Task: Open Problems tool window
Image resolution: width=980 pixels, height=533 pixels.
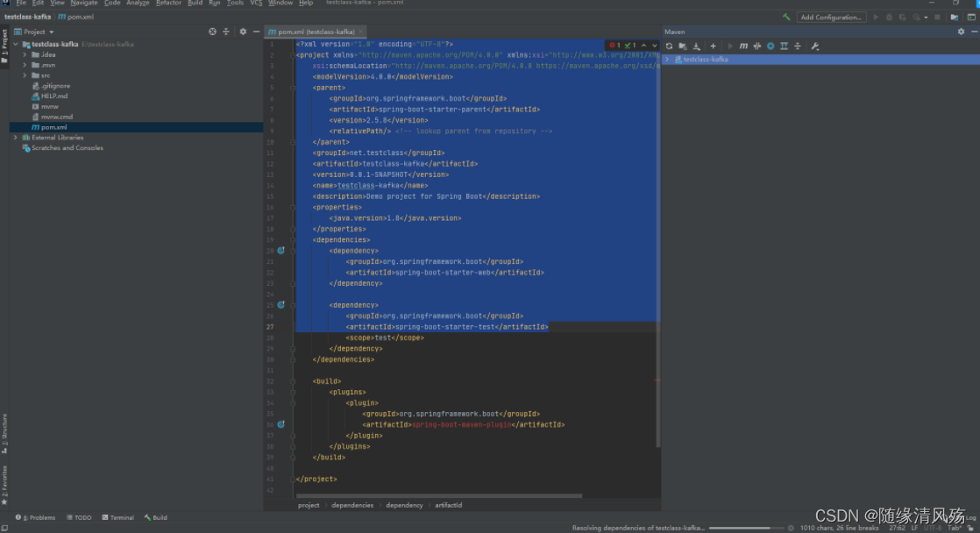Action: [x=36, y=517]
